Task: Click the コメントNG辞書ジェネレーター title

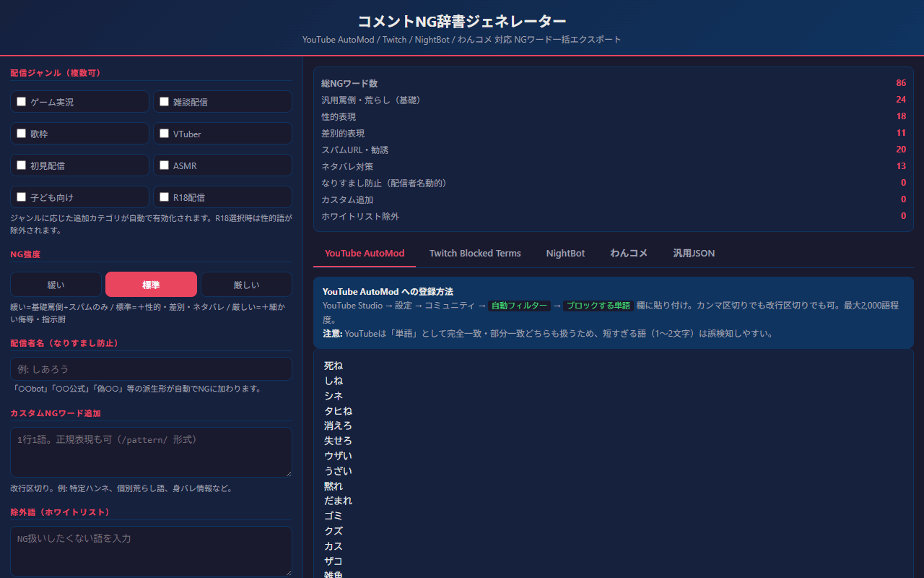Action: 462,22
